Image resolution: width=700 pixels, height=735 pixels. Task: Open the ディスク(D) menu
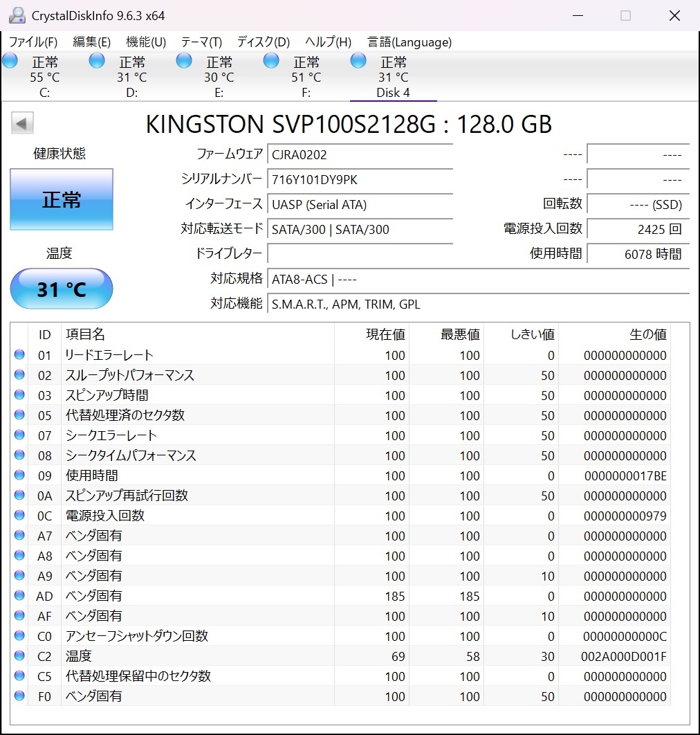(x=264, y=42)
